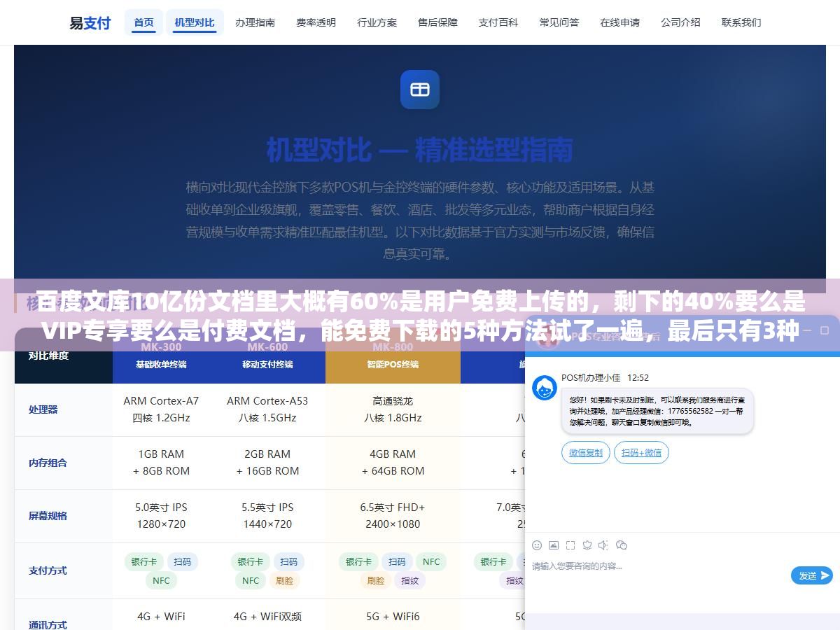Click the 2GB RAM + 16GB ROM cell
This screenshot has height=630, width=840.
coord(267,463)
